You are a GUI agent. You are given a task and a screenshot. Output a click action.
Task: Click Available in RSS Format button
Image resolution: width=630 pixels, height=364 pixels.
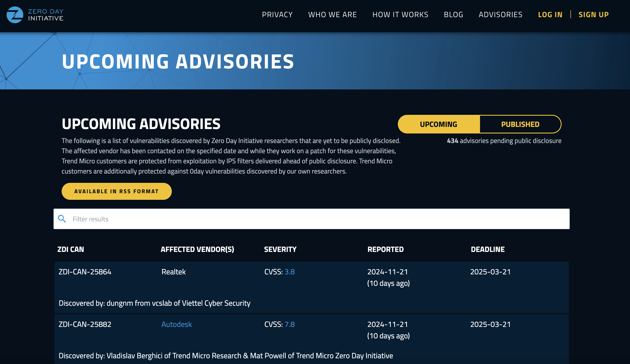pyautogui.click(x=117, y=191)
